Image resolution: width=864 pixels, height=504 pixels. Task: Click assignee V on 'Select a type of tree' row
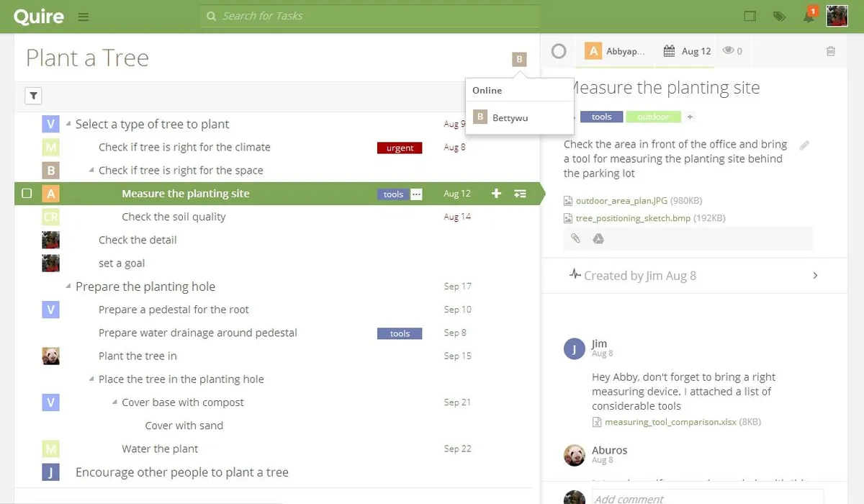pos(50,124)
